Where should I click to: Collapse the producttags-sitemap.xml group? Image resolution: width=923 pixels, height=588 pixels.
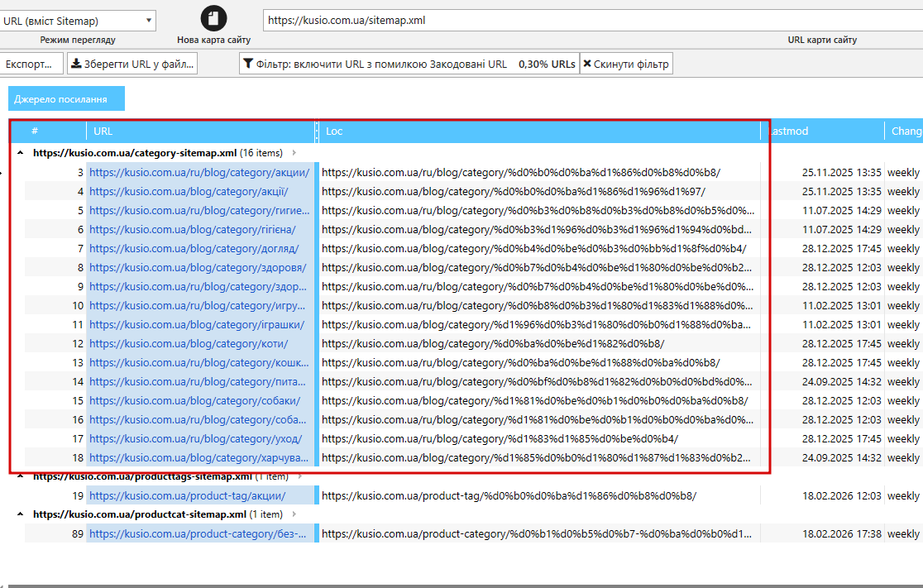pos(21,476)
